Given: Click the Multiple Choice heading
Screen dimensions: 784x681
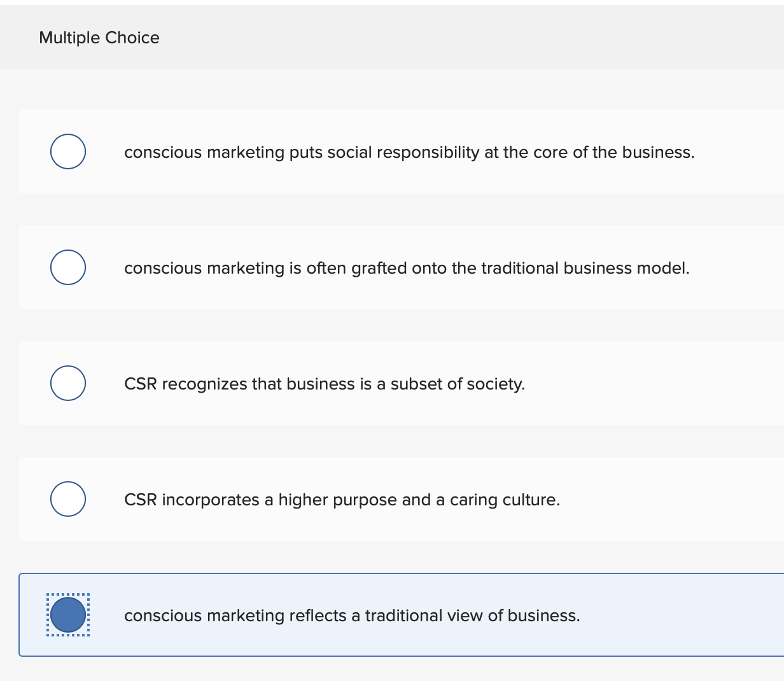Looking at the screenshot, I should click(99, 38).
